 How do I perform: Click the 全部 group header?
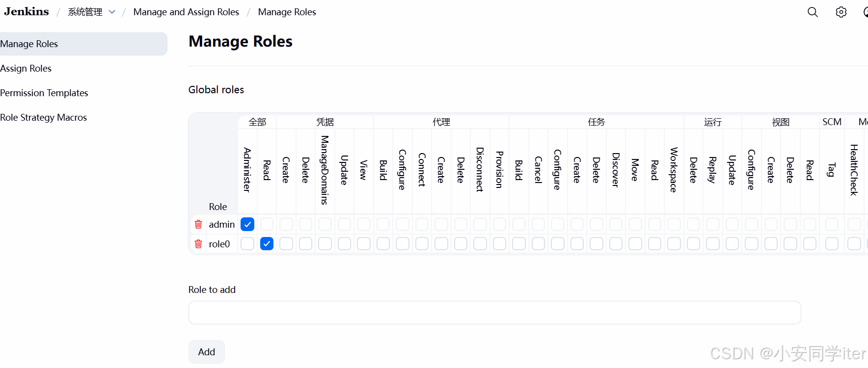[257, 122]
